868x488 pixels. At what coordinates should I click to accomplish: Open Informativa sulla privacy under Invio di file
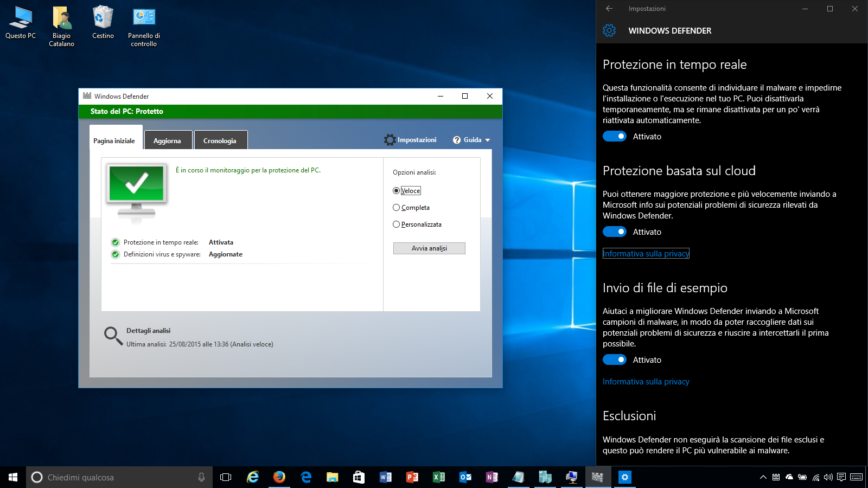click(646, 382)
